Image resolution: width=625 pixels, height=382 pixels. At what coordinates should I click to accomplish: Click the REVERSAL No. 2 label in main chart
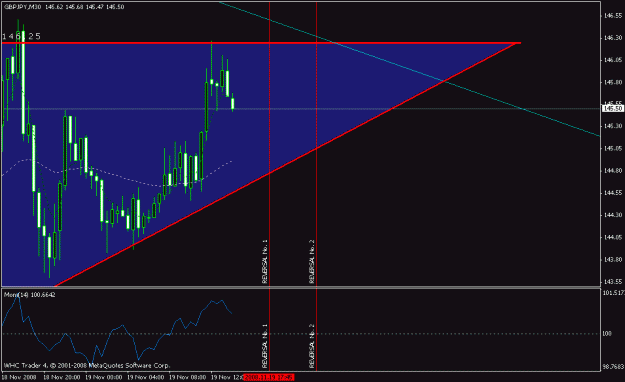pyautogui.click(x=312, y=262)
